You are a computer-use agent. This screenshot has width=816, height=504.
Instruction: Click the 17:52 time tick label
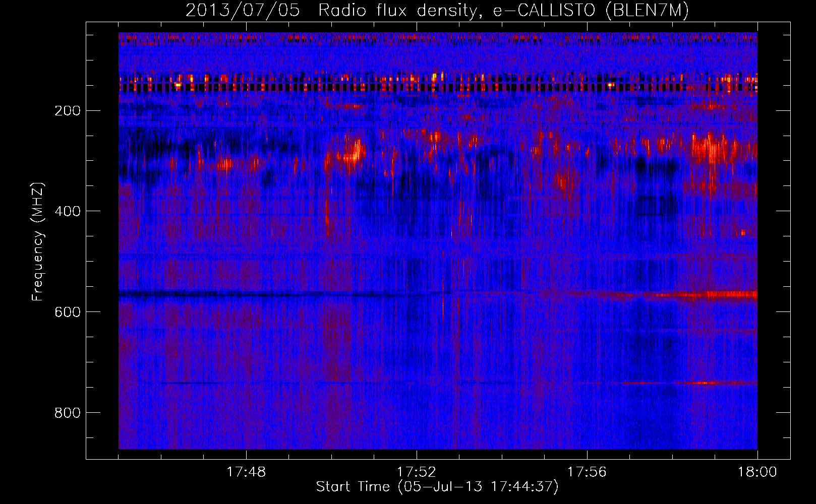coord(417,472)
